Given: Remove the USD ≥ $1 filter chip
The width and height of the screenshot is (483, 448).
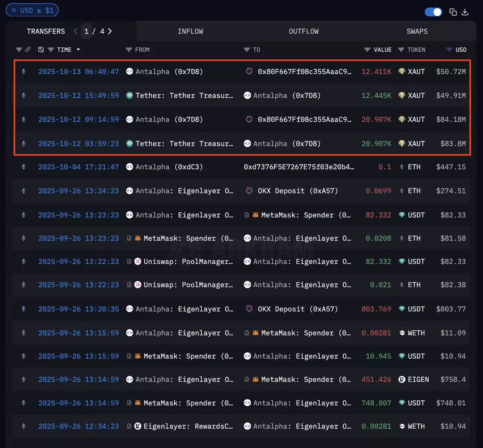Looking at the screenshot, I should (x=14, y=10).
